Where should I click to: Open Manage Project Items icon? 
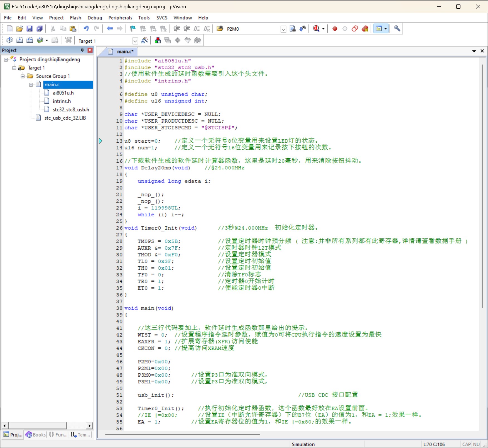[158, 40]
